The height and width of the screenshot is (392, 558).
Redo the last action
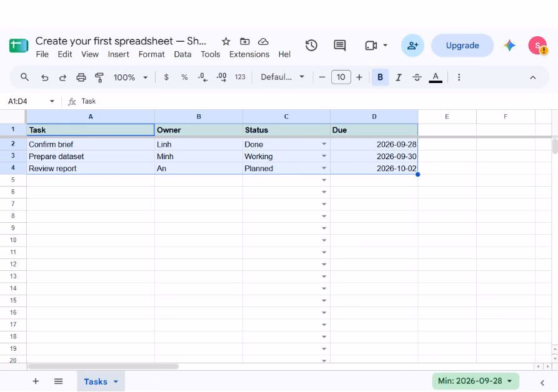[62, 77]
